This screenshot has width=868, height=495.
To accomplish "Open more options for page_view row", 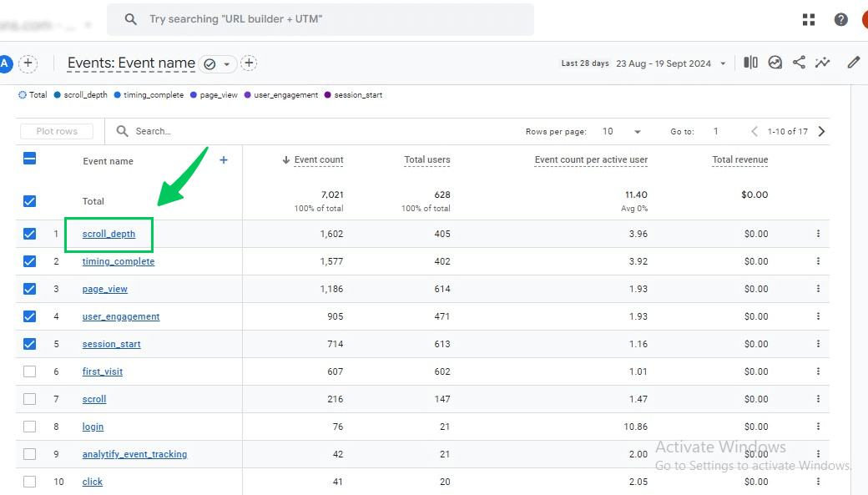I will coord(818,289).
